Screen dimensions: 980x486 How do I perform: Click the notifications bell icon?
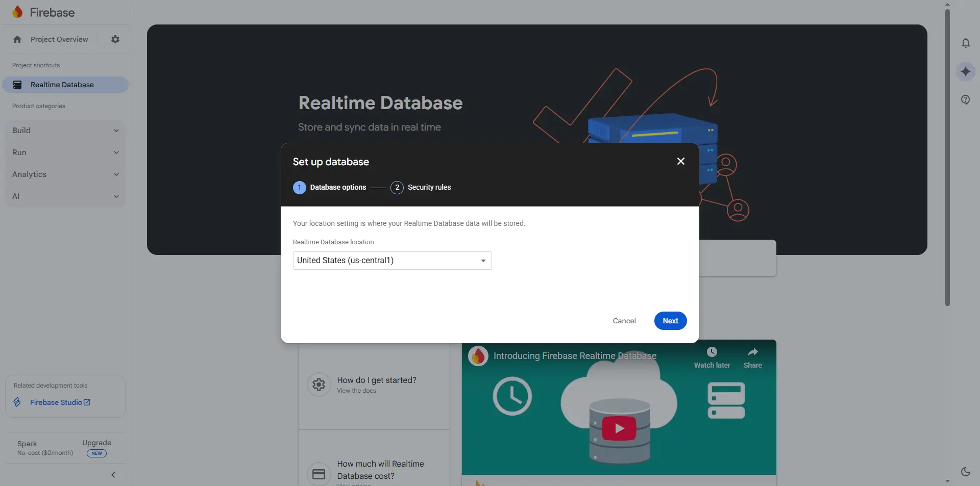(x=965, y=43)
